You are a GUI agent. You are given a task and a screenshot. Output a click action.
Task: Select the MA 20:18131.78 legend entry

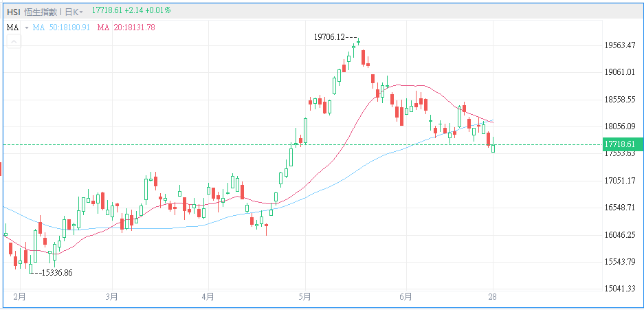point(126,27)
